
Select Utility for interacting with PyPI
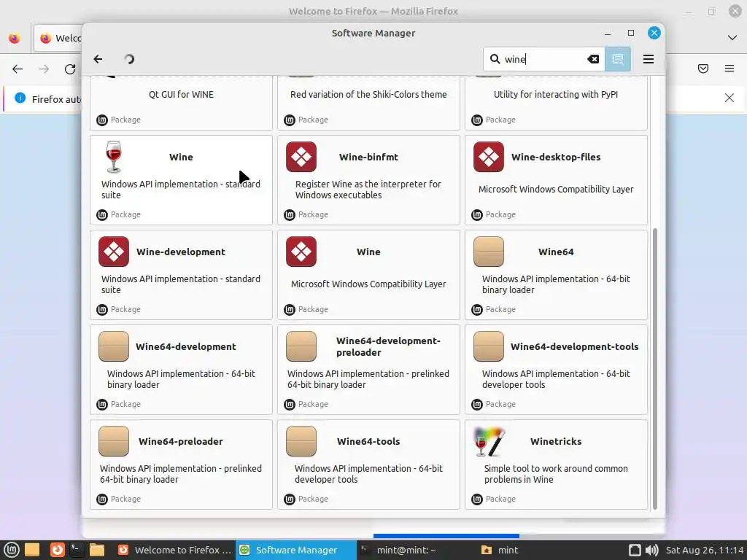point(556,103)
